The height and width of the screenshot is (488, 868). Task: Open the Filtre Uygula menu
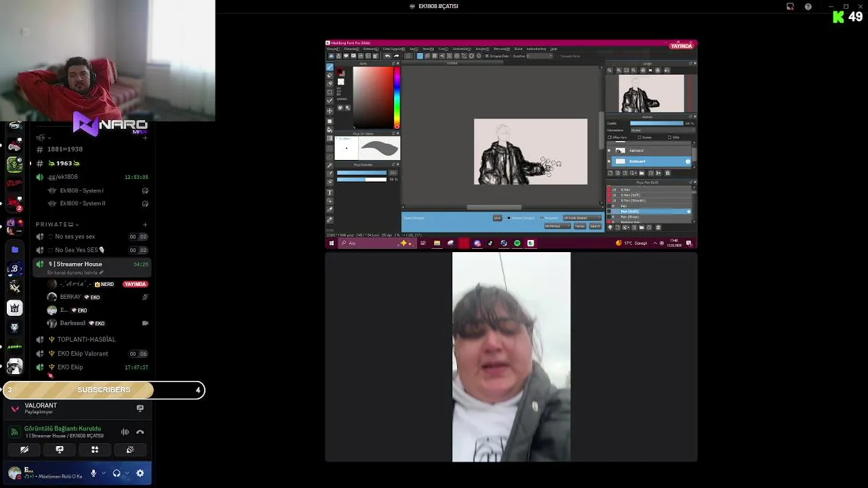coord(393,49)
